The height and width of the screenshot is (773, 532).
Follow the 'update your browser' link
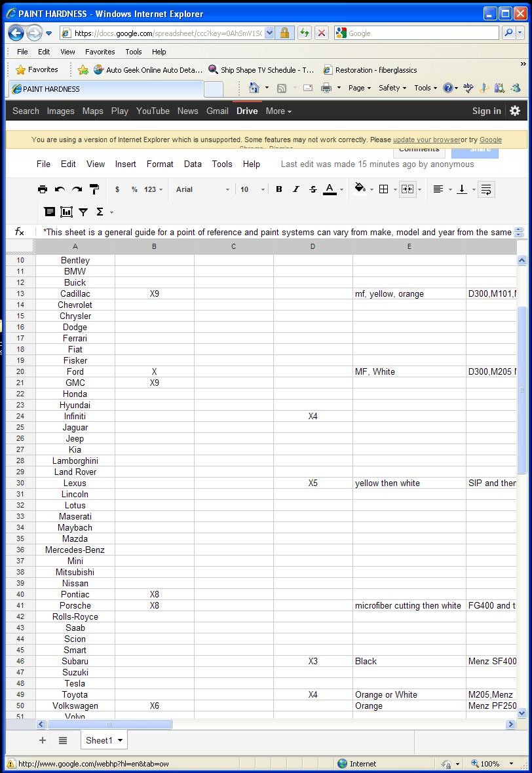pyautogui.click(x=427, y=140)
